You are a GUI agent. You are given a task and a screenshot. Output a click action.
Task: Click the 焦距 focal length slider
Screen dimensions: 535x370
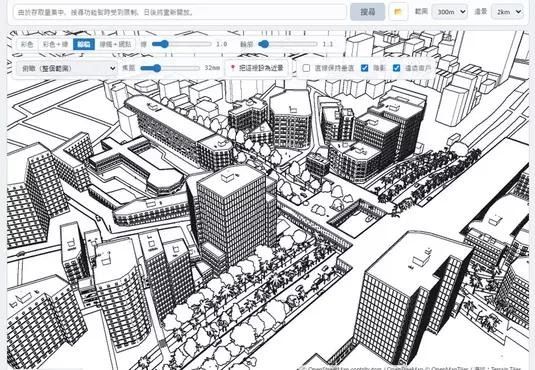tap(170, 68)
